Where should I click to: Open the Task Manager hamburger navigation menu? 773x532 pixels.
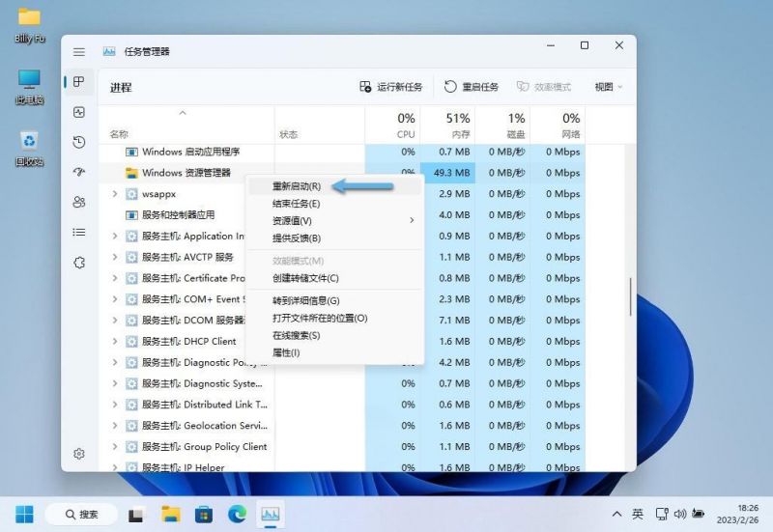79,52
